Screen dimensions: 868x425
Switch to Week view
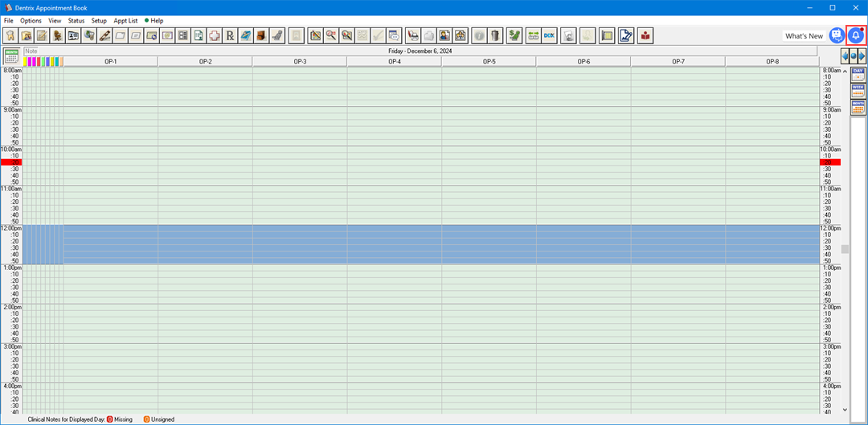[x=858, y=90]
